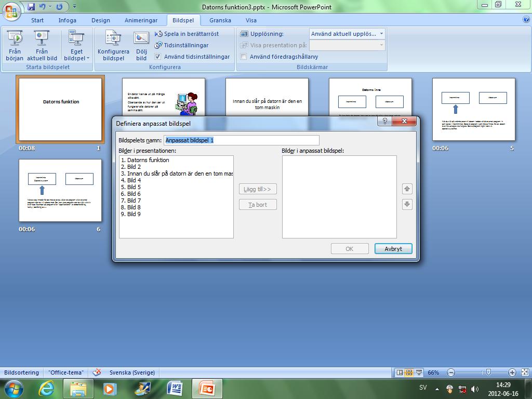Toggle Använd tidsinställningar checkbox
Image resolution: width=532 pixels, height=399 pixels.
tap(157, 57)
